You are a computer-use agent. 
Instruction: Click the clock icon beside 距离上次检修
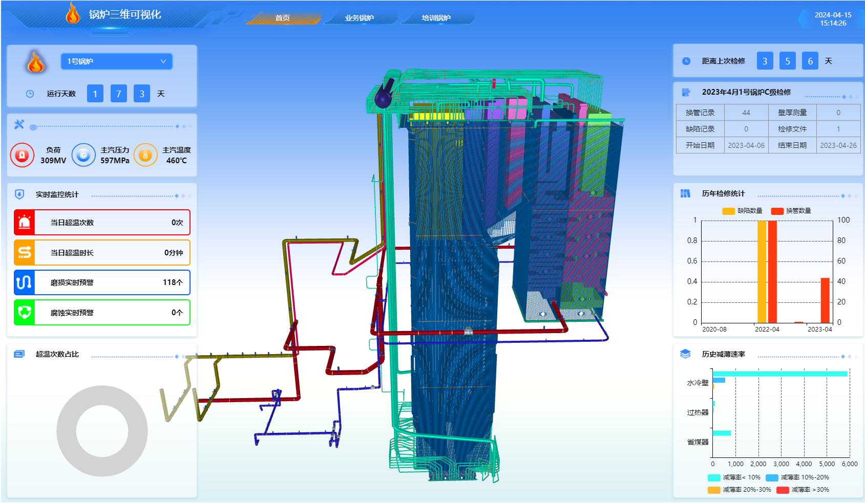(686, 61)
